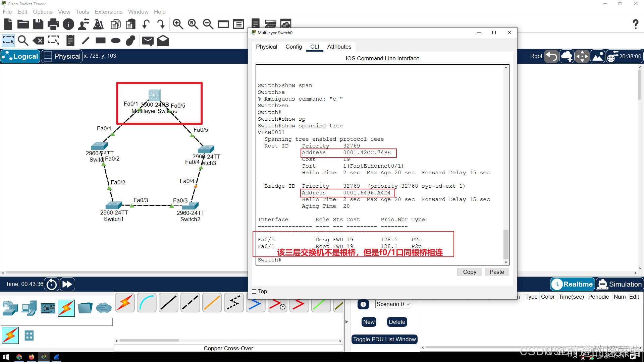Click the Back arrow next to Root
644x362 pixels.
551,56
